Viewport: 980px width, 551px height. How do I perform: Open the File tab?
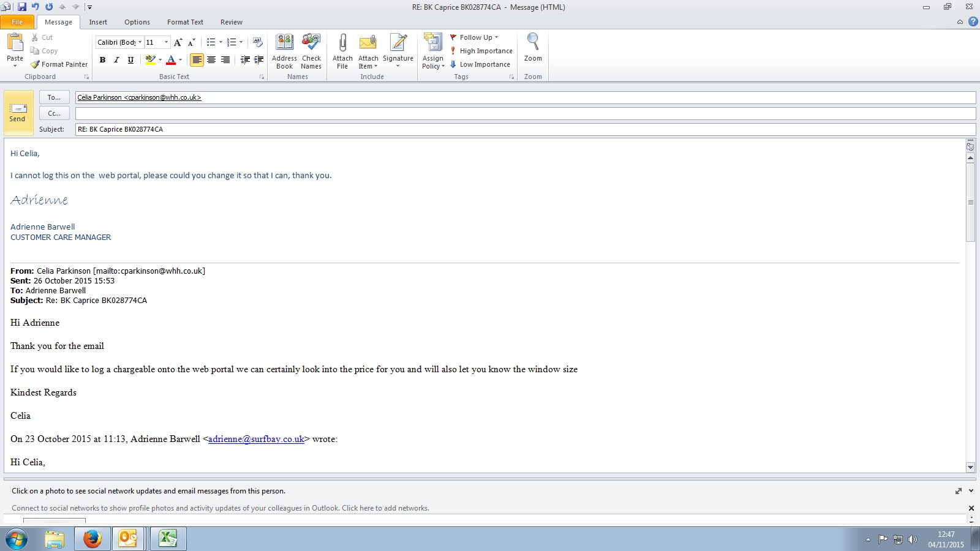click(17, 22)
